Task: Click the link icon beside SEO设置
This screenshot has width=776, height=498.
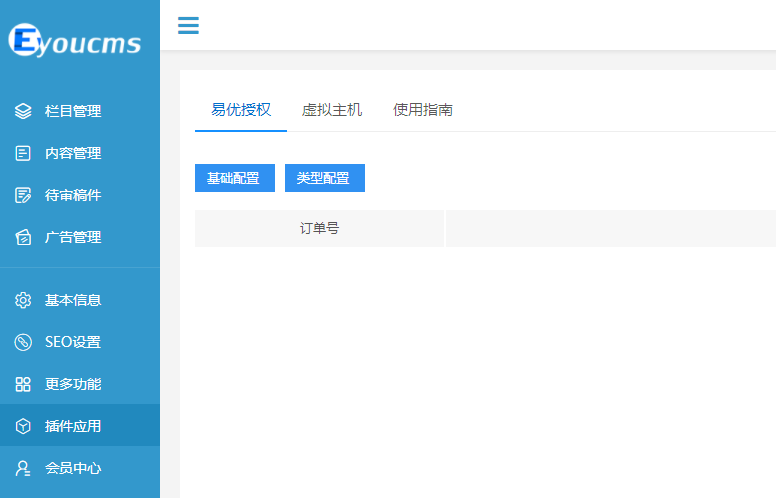Action: click(23, 342)
